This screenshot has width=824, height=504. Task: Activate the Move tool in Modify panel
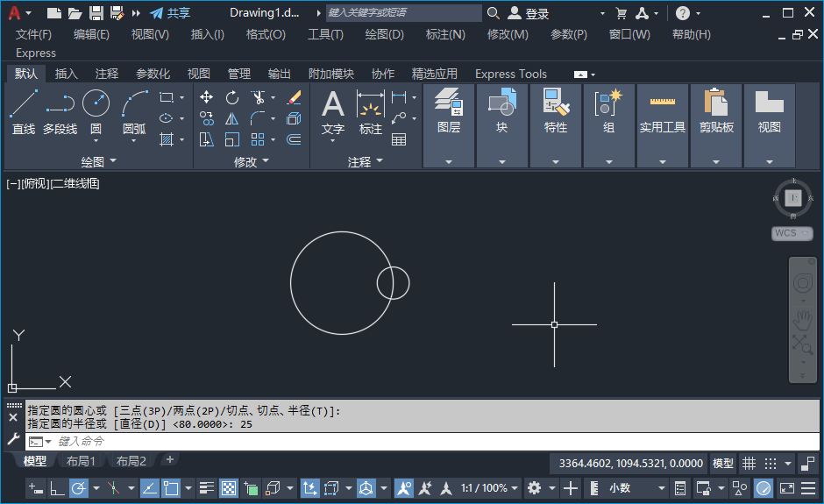[x=207, y=97]
